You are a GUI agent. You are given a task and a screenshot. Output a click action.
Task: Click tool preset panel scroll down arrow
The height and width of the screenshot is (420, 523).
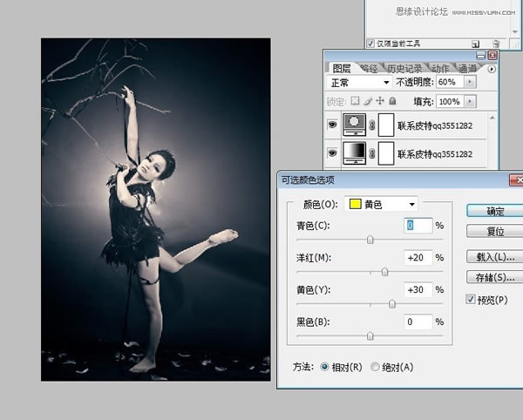tap(515, 31)
